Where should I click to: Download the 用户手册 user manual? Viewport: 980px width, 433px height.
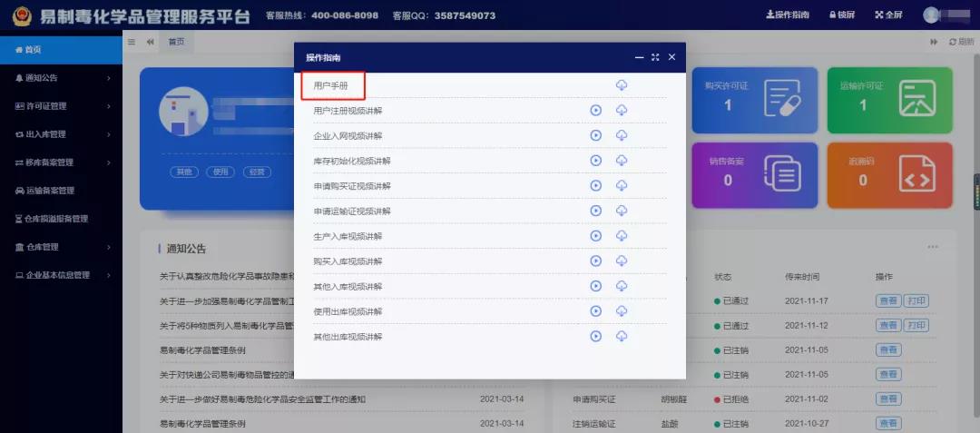click(x=622, y=85)
